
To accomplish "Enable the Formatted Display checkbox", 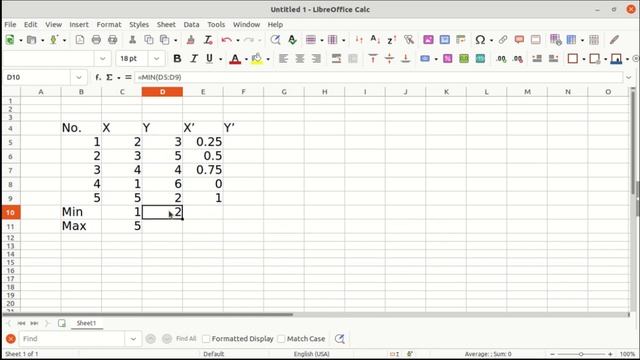I will (x=206, y=339).
